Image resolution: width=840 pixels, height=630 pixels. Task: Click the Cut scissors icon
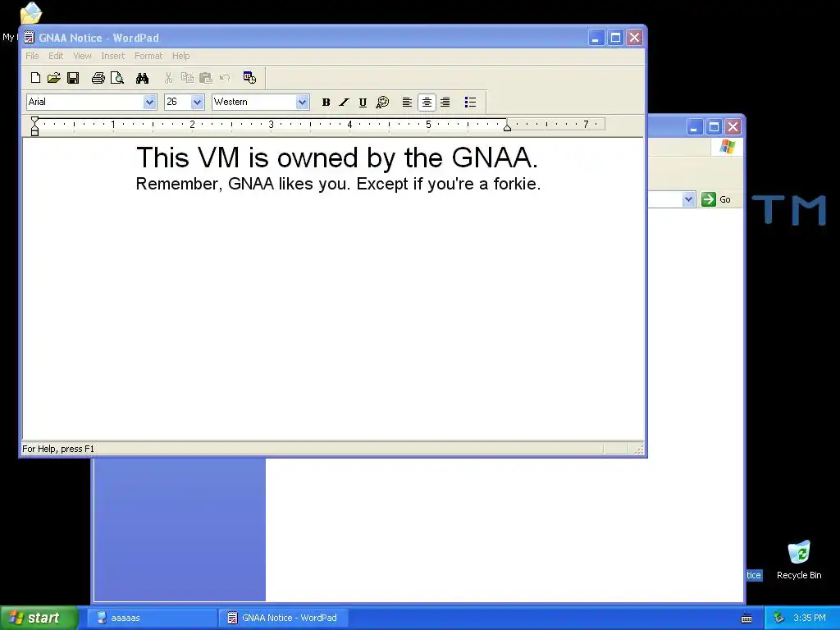click(168, 78)
